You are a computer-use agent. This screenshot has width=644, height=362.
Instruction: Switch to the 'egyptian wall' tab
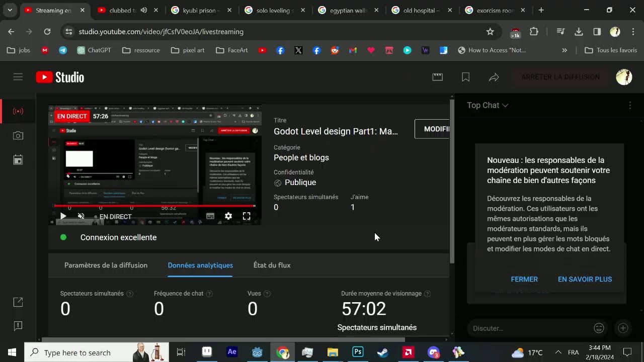tap(348, 10)
